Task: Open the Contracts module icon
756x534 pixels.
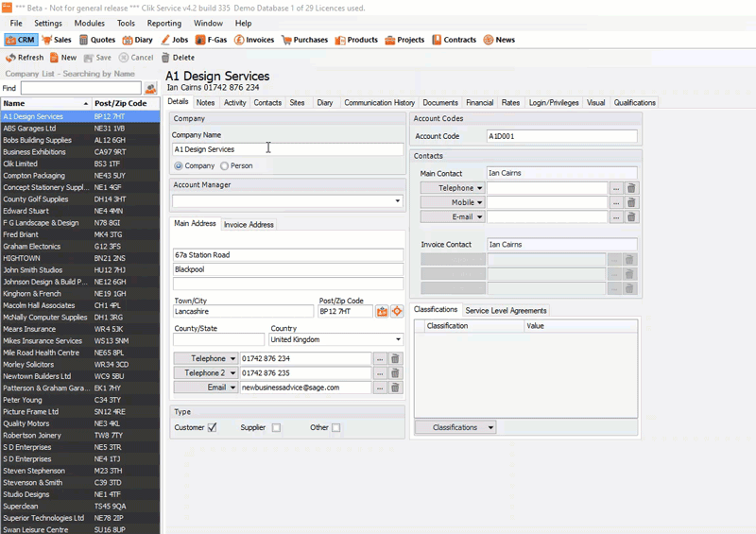Action: click(437, 40)
